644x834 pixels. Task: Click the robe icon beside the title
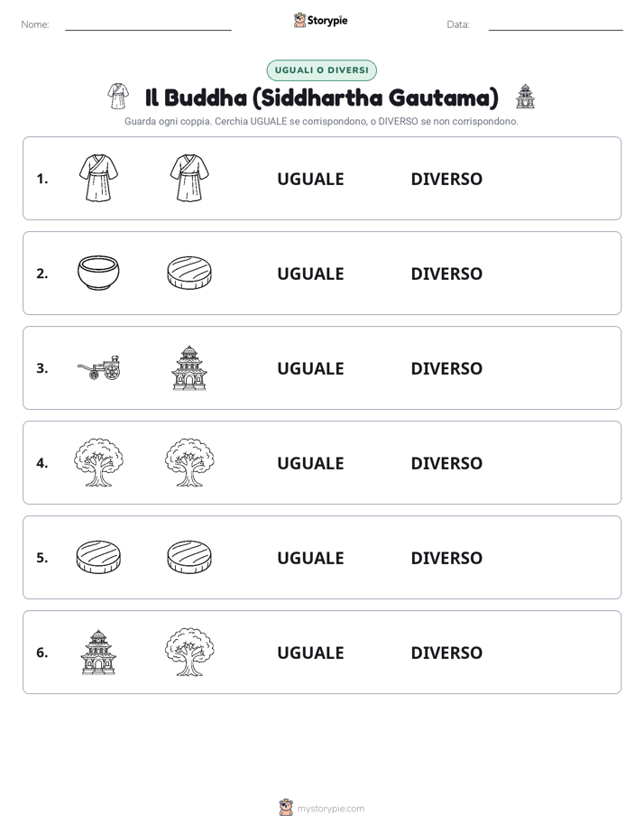(x=118, y=97)
